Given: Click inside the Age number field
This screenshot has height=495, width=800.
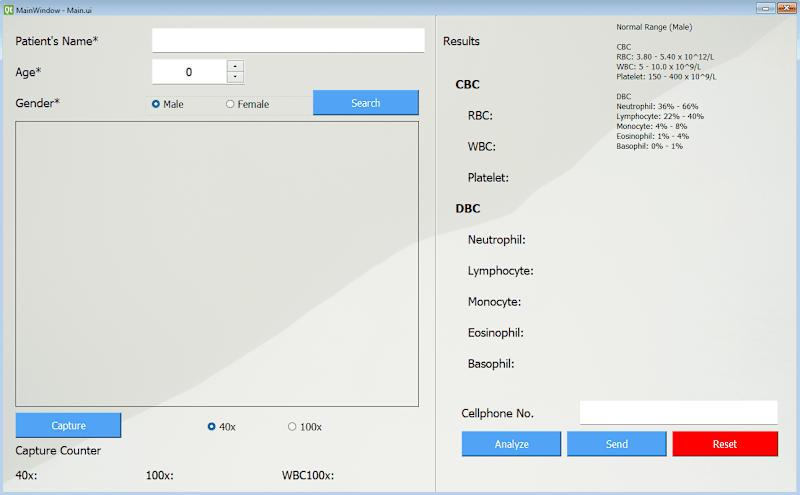Looking at the screenshot, I should tap(189, 72).
